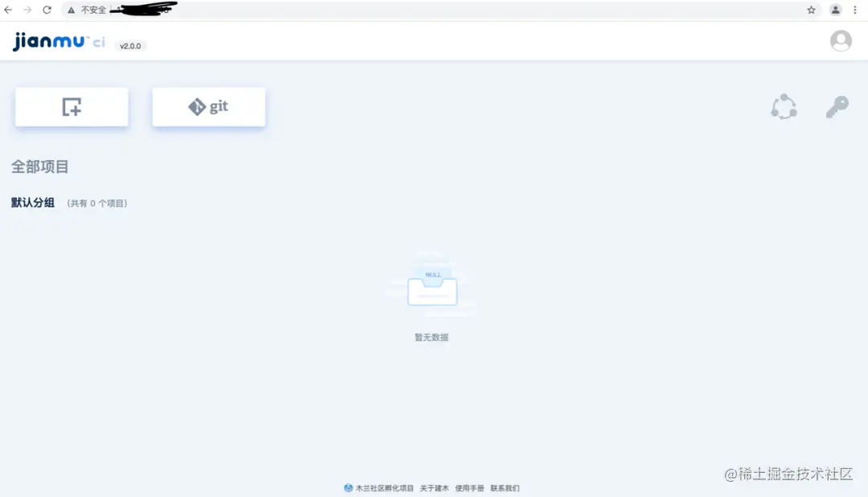This screenshot has width=868, height=497.
Task: Open the 联系我们 footer link
Action: pyautogui.click(x=505, y=488)
